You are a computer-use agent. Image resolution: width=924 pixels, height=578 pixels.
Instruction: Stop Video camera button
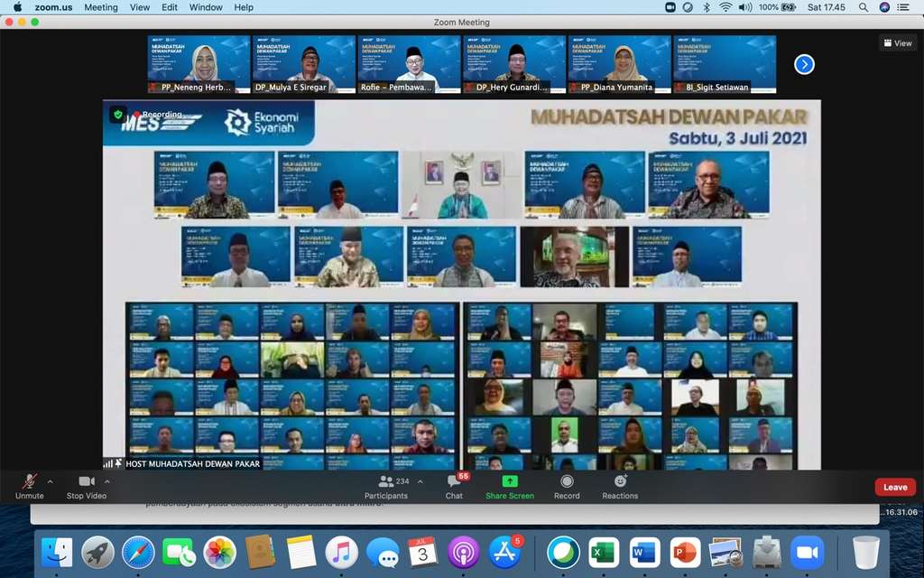87,487
